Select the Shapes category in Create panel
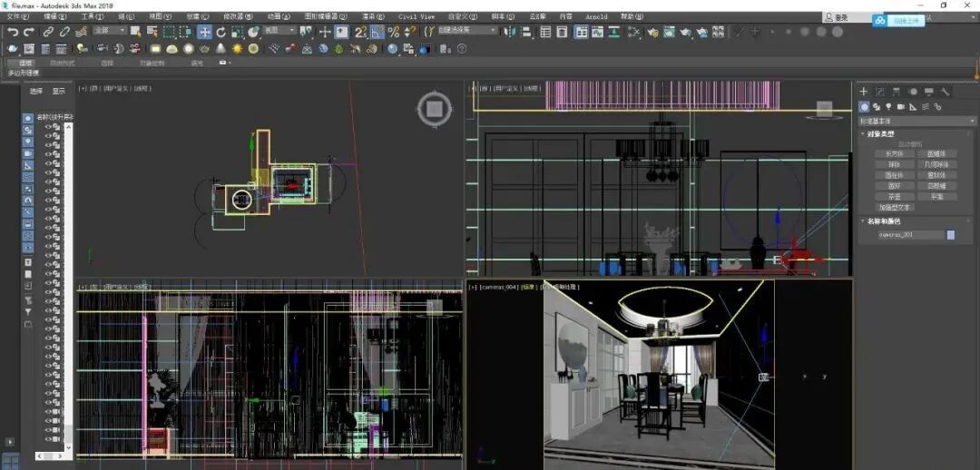Screen dimensions: 980x470 tap(877, 107)
